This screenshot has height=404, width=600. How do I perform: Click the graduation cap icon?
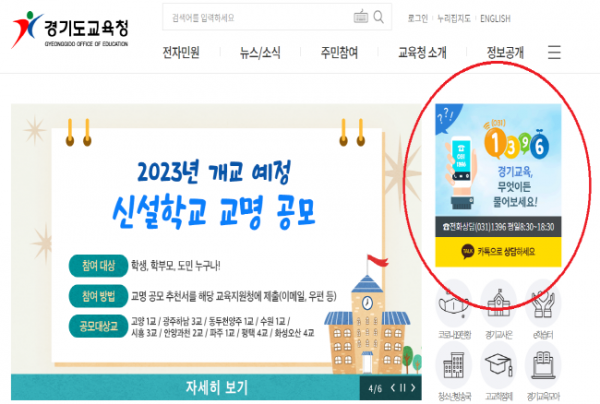pyautogui.click(x=499, y=365)
